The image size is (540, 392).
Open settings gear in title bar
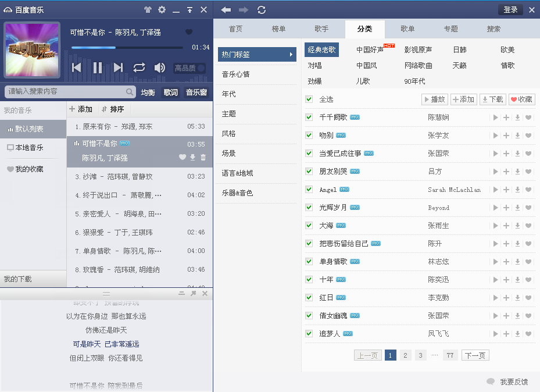[x=162, y=10]
